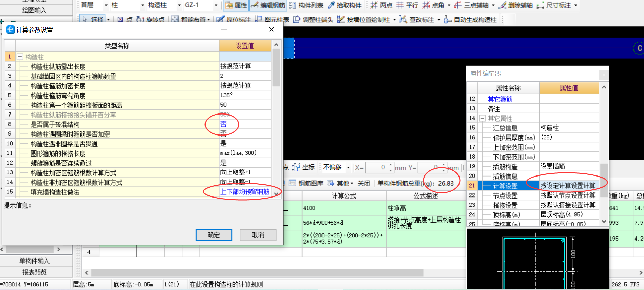Toggle the 编辑钢筋 (Edit Rebar) tool

point(268,5)
